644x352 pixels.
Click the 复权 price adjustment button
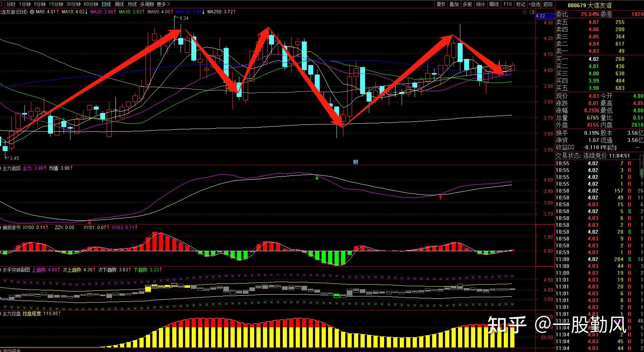click(441, 4)
